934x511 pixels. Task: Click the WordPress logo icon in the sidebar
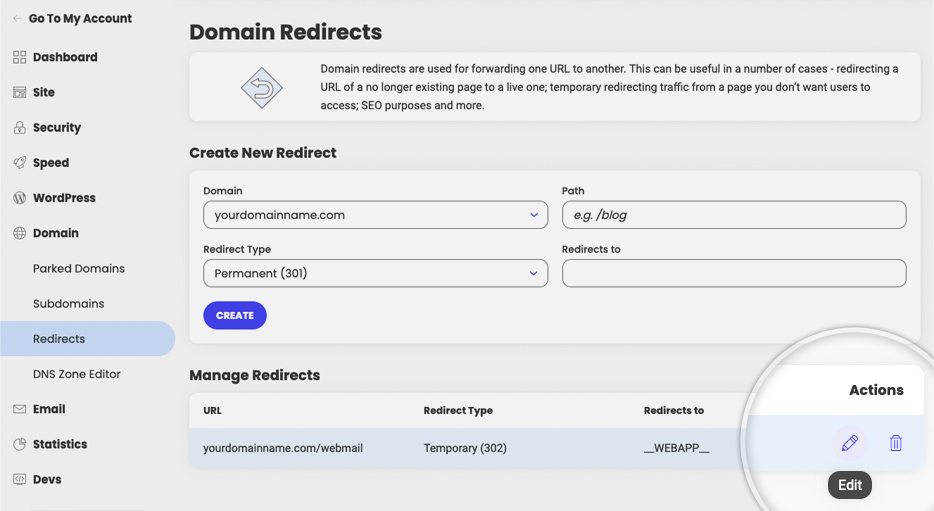coord(20,198)
